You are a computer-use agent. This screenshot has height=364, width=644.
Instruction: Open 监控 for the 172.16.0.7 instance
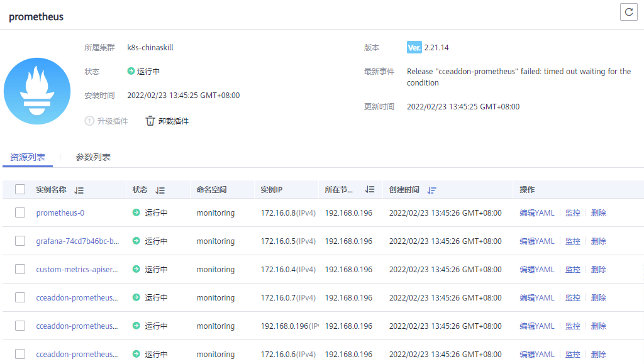572,298
